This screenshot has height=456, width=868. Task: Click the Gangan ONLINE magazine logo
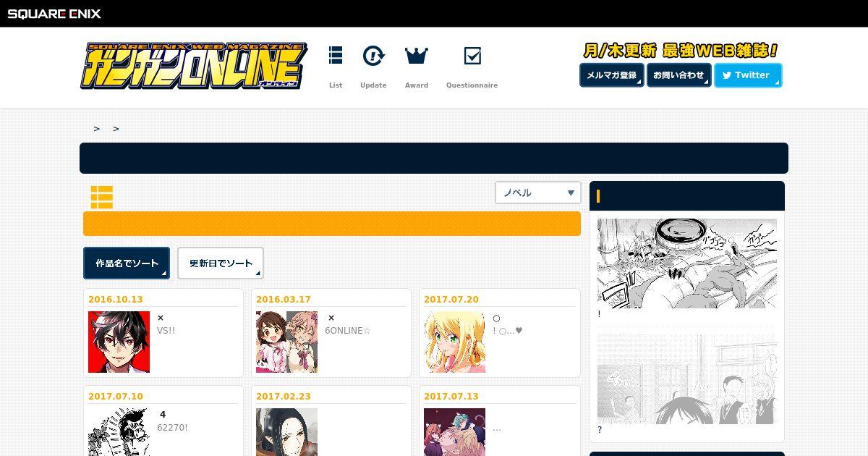click(193, 66)
